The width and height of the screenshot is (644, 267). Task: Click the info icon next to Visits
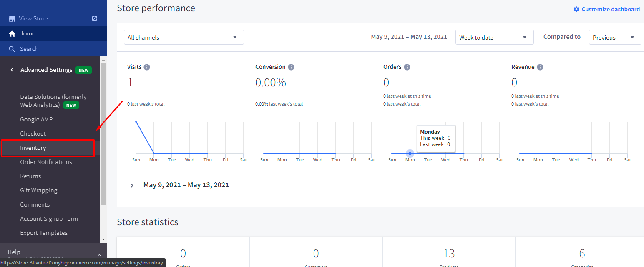tap(147, 67)
